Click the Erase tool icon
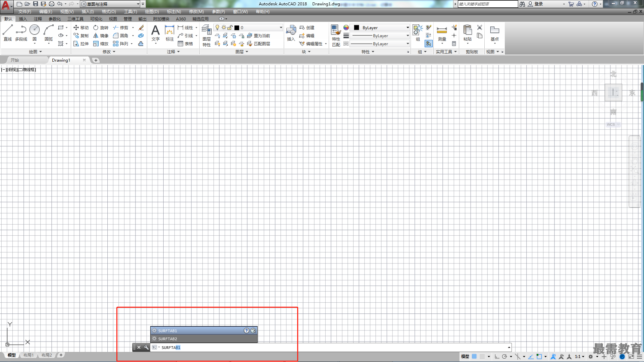Viewport: 644px width, 362px height. pos(141,27)
